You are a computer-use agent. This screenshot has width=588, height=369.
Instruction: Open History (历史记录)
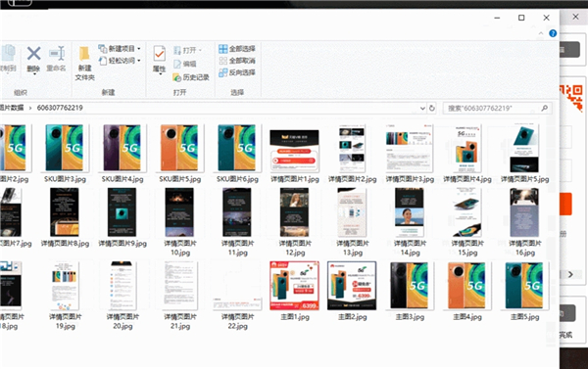191,77
